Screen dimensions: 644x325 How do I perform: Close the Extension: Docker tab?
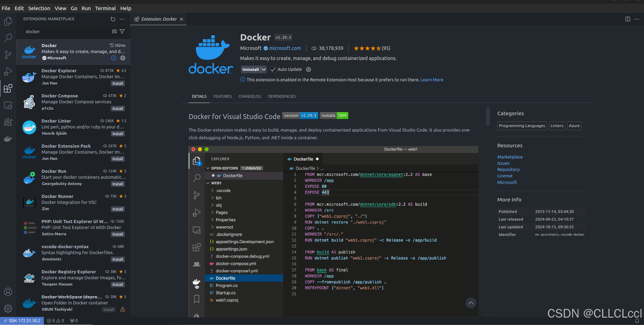point(182,19)
